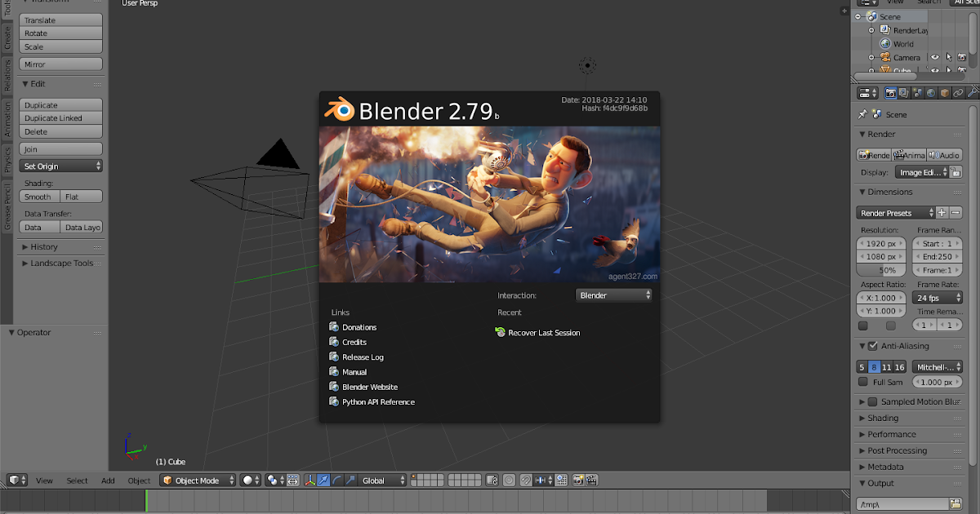Toggle Camera renderability icon in outliner

(x=962, y=58)
